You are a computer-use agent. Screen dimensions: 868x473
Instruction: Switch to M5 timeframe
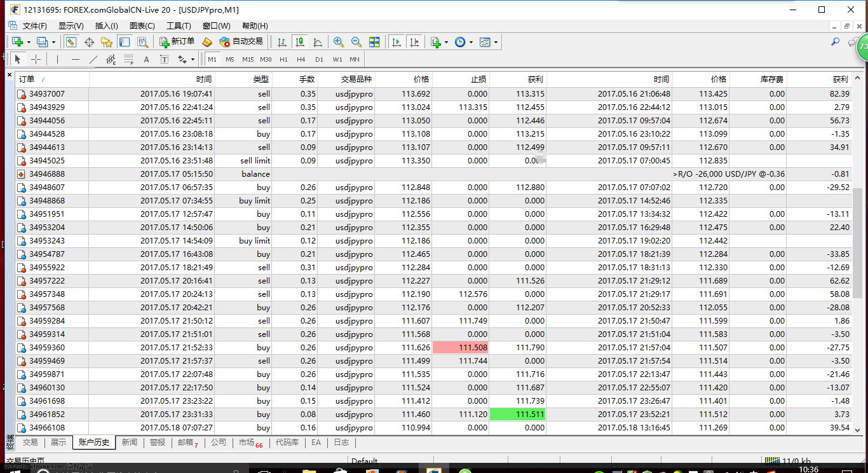230,59
